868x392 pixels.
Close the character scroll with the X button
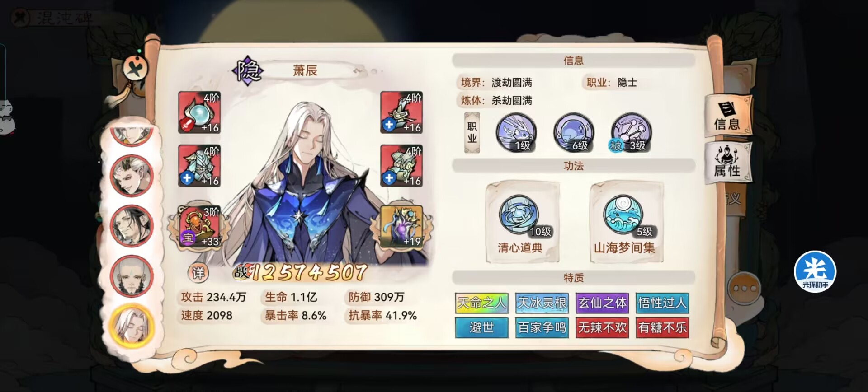click(x=136, y=69)
